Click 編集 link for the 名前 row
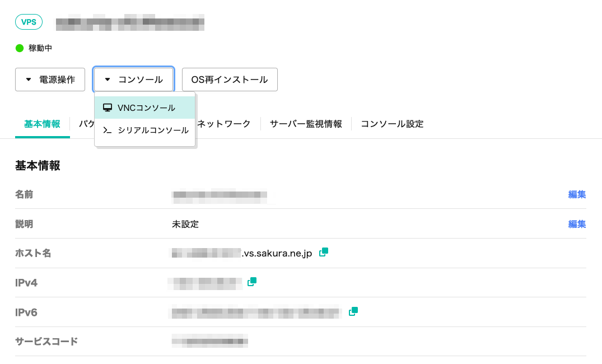602x364 pixels. (x=577, y=194)
